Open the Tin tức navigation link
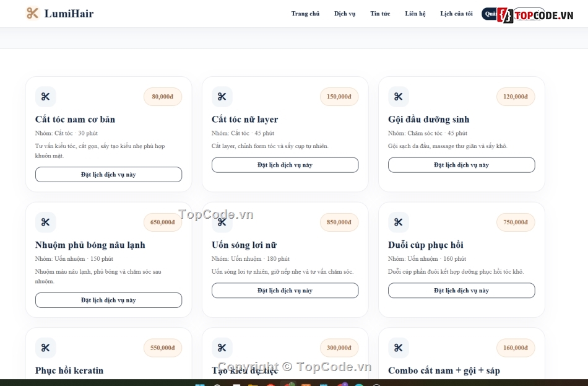588x386 pixels. 380,14
